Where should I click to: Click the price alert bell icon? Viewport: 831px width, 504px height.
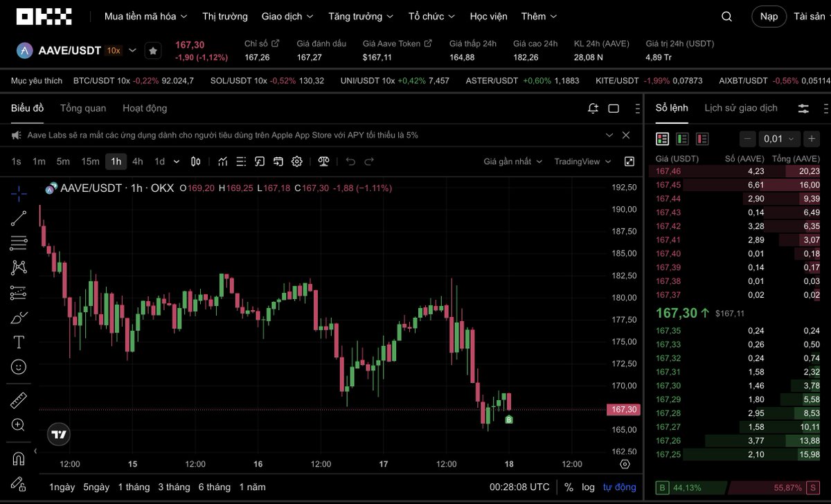[593, 108]
